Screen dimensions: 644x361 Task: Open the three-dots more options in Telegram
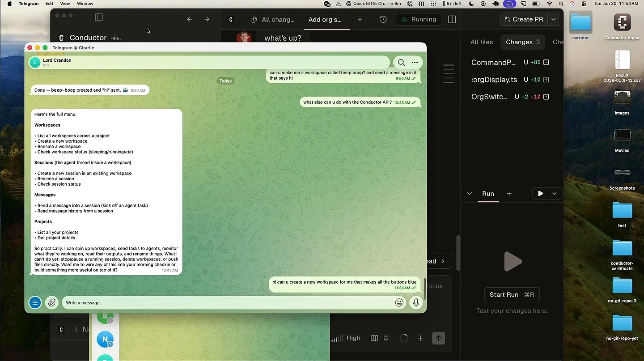pos(415,62)
